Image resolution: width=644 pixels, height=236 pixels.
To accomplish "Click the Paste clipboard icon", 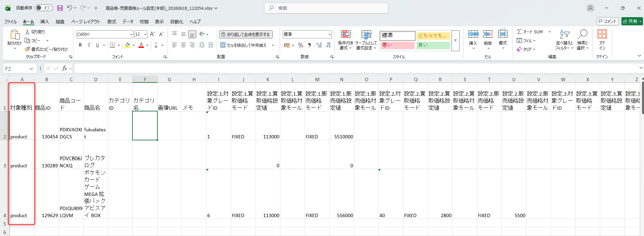I will point(14,35).
